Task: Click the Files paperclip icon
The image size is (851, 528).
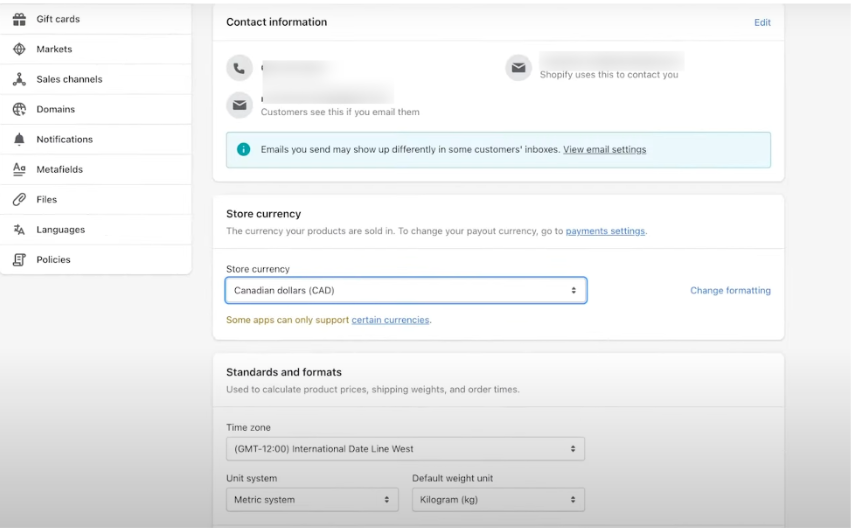Action: tap(20, 200)
